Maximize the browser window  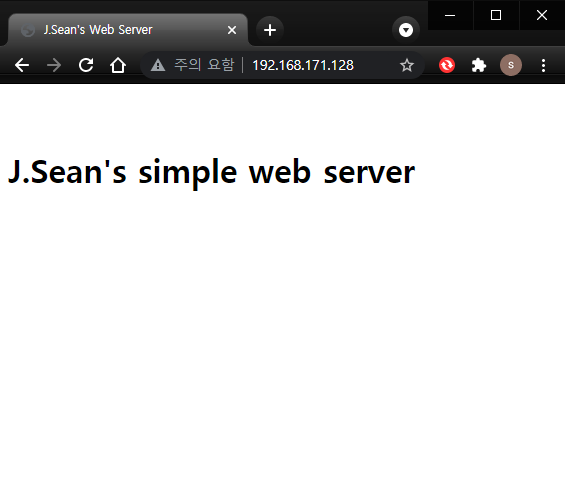(x=496, y=15)
